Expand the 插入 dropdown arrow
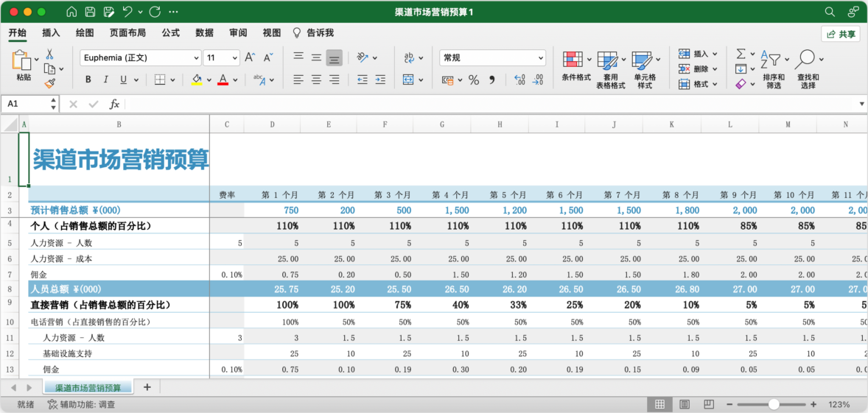Screen dimensions: 868x413 (x=715, y=54)
